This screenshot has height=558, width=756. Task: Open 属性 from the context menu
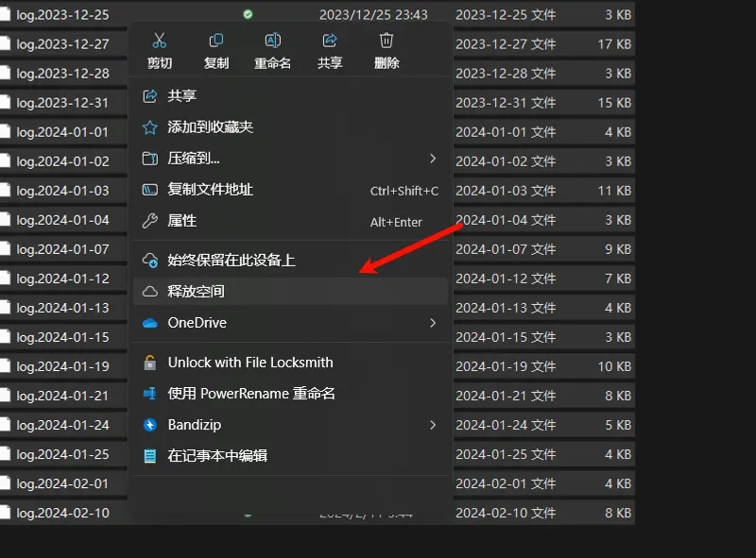(x=290, y=221)
